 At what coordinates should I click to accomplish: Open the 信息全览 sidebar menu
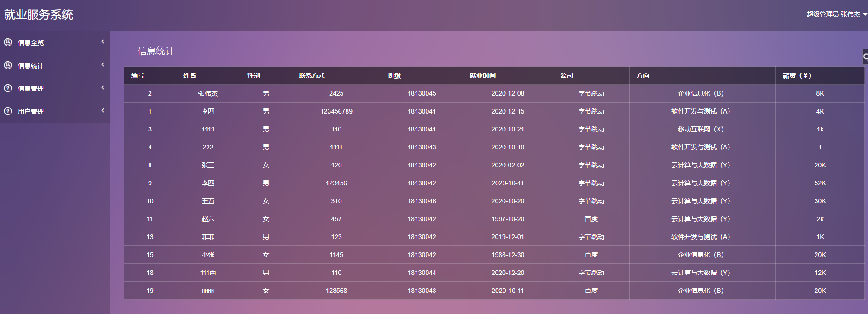[55, 43]
